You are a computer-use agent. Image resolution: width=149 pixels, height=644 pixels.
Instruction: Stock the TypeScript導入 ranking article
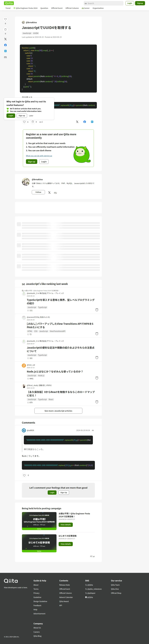97,310
